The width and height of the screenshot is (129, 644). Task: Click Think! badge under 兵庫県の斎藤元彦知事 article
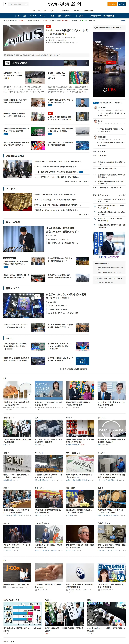pos(50,105)
